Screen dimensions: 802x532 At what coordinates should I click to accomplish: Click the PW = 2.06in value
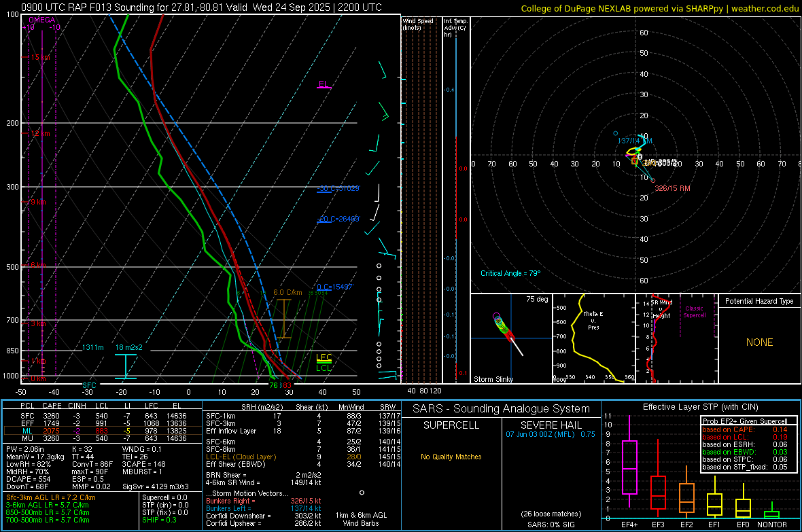click(25, 449)
